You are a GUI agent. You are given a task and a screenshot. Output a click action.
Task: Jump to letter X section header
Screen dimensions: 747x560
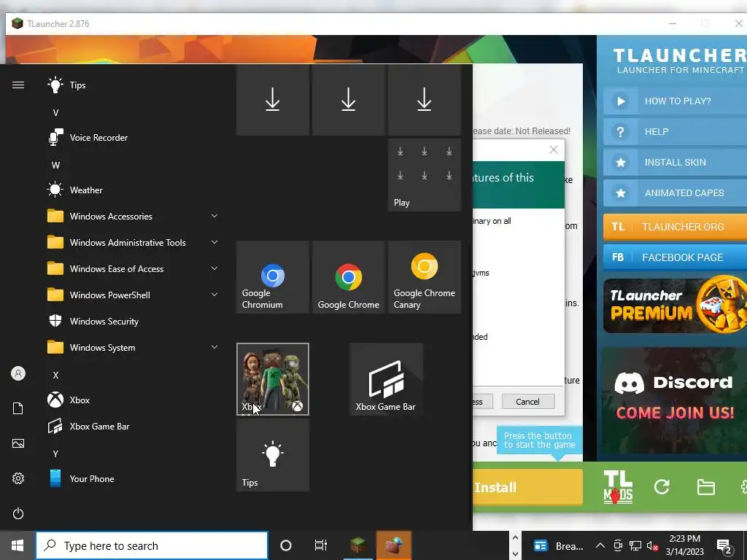55,376
